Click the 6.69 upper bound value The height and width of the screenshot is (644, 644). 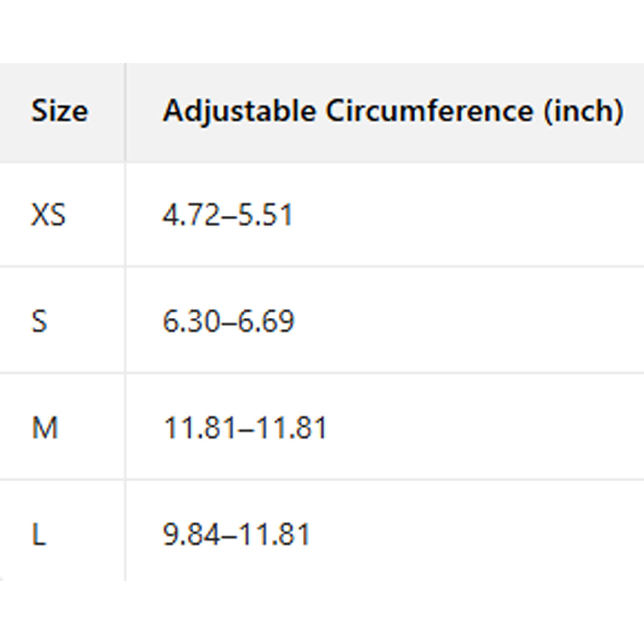(266, 321)
